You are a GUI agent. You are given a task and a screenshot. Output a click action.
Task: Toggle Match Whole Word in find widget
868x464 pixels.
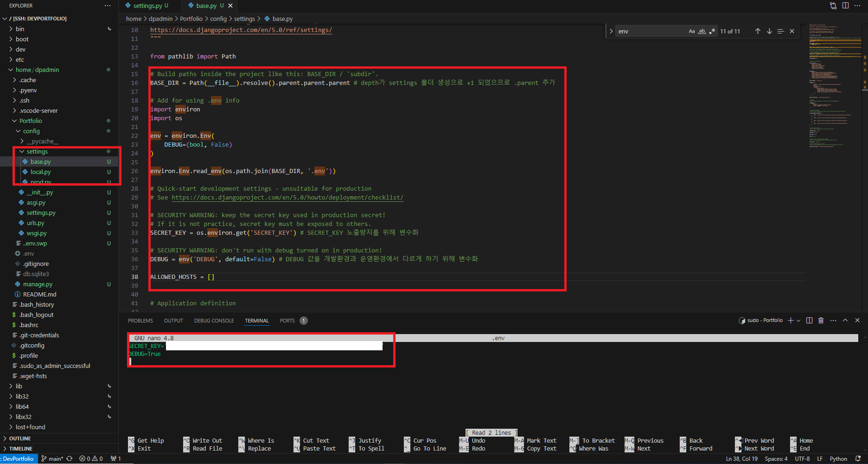click(x=702, y=31)
